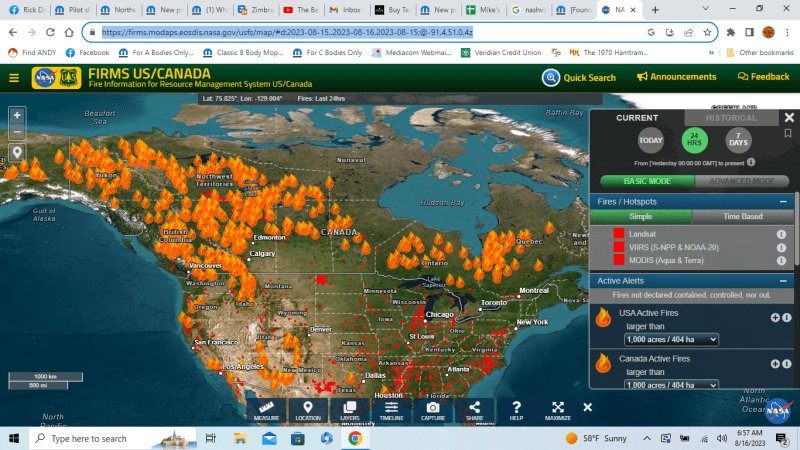Open the Location tool
The image size is (800, 450).
308,411
